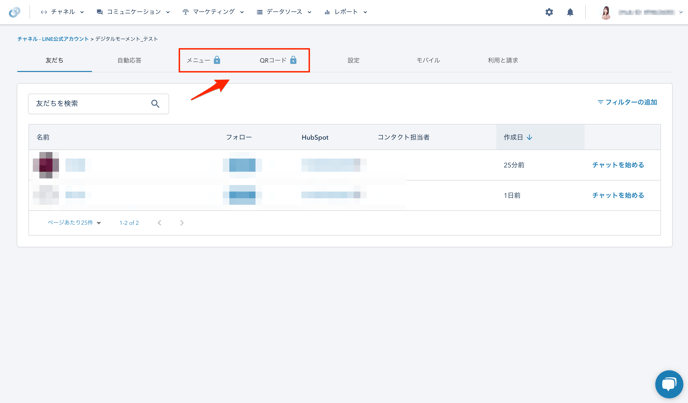Viewport: 688px width, 403px height.
Task: Click the search magnifier icon
Action: point(155,104)
